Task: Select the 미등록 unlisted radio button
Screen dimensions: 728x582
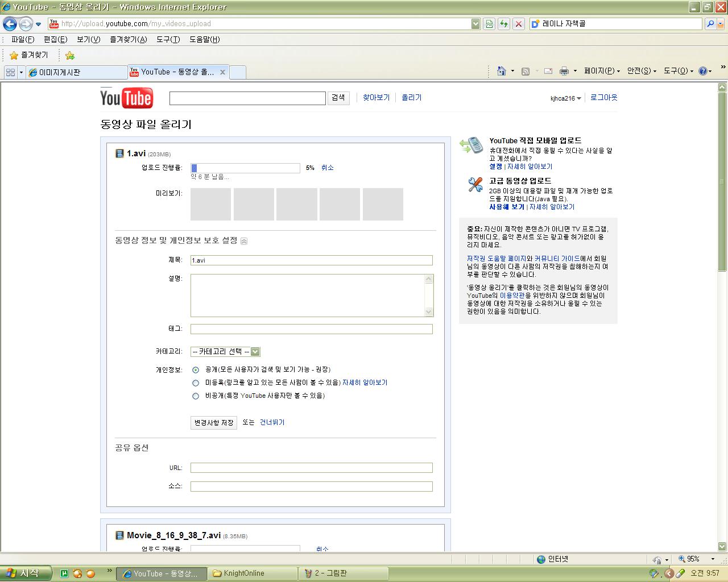Action: point(196,383)
